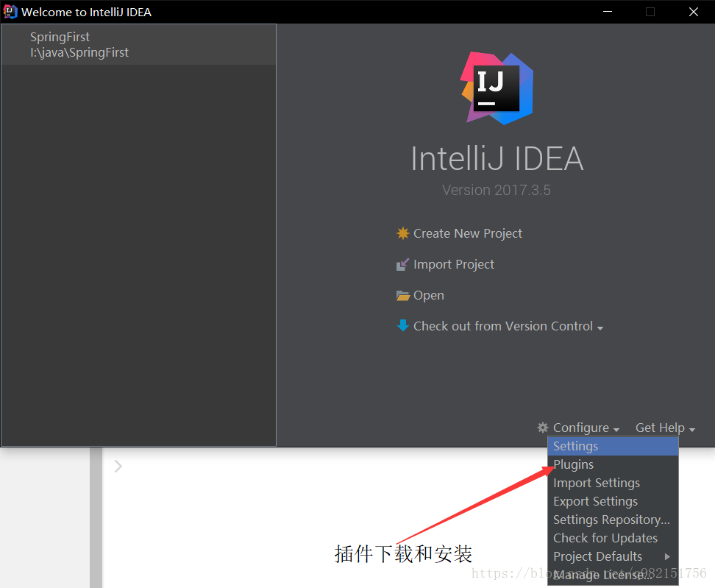The height and width of the screenshot is (588, 715).
Task: Create New Project link
Action: coord(467,233)
